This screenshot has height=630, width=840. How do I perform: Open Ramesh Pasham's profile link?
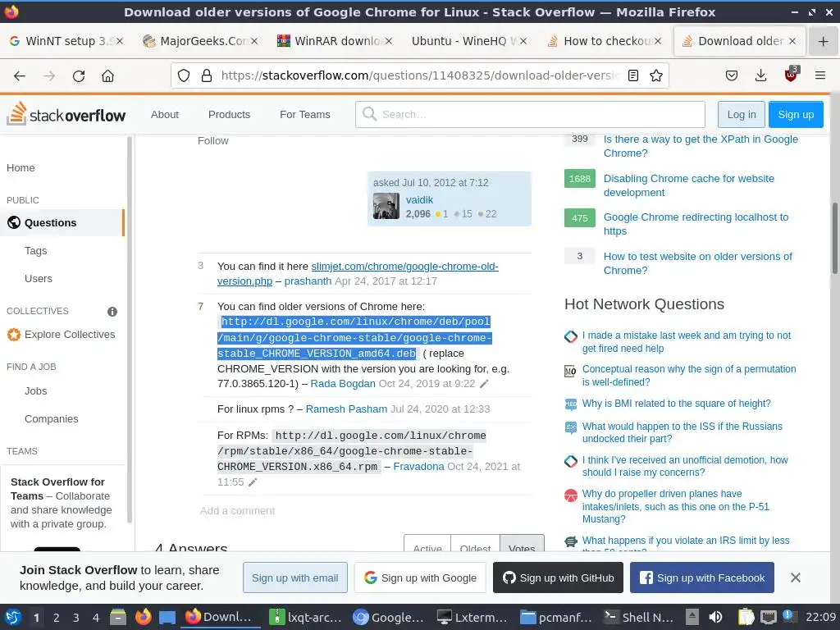[346, 409]
